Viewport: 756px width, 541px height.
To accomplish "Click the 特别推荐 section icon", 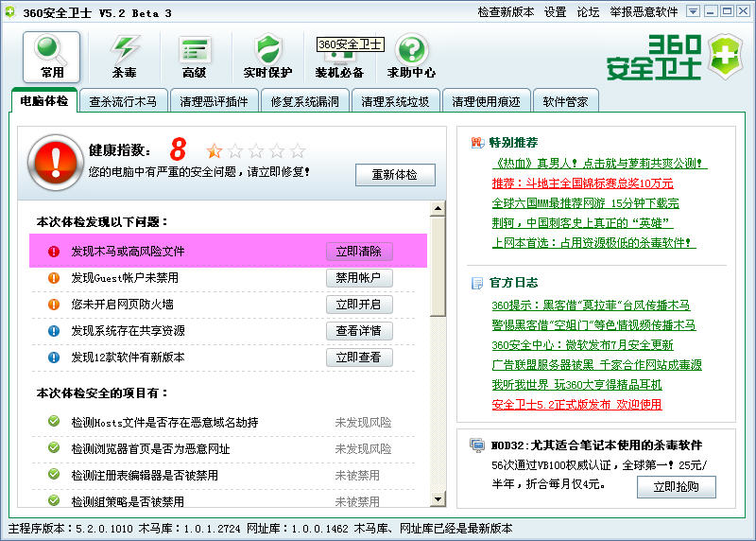I will pyautogui.click(x=477, y=143).
